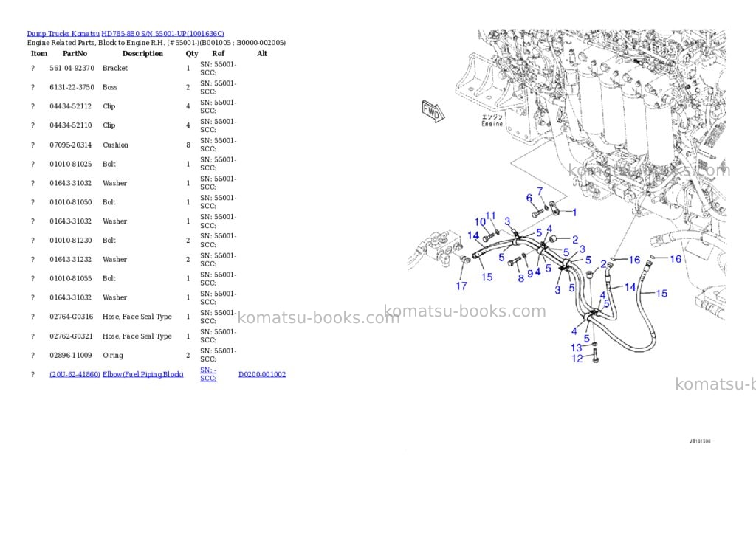The image size is (756, 535).
Task: Select the Engine Related Parts section heading
Action: [x=157, y=42]
